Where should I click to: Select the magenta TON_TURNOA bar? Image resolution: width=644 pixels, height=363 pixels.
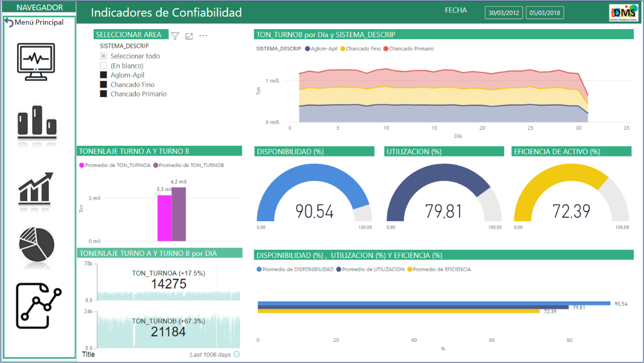tap(165, 218)
